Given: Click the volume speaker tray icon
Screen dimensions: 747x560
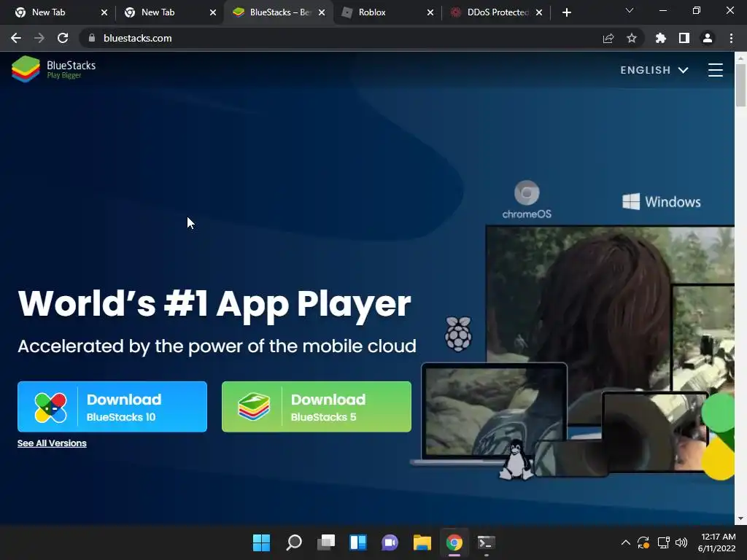Looking at the screenshot, I should click(x=681, y=542).
